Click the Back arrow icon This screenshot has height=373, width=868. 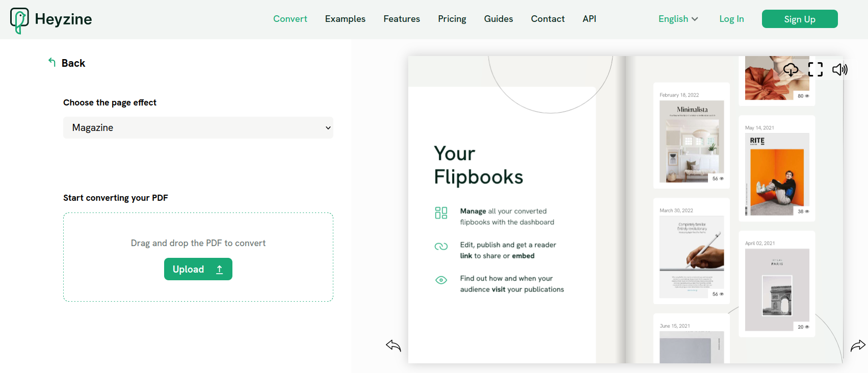coord(52,62)
